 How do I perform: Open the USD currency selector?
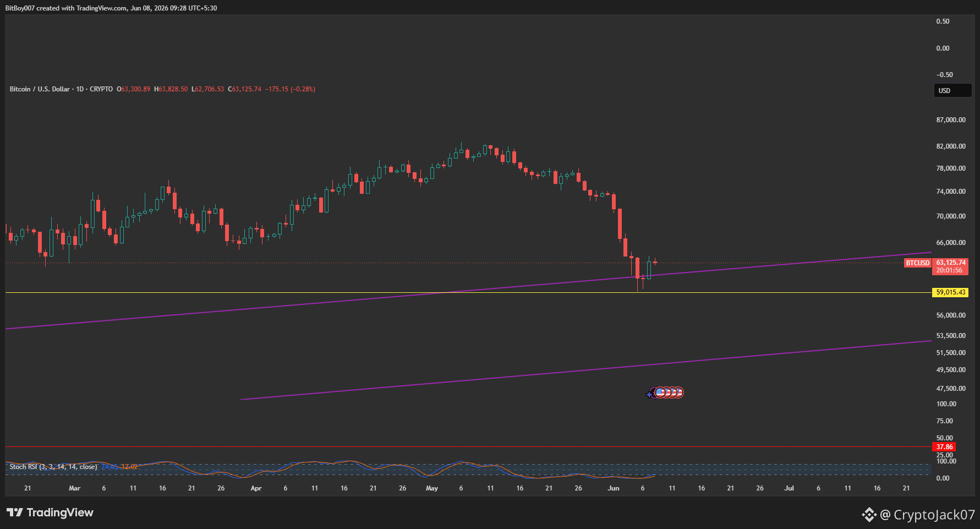click(952, 91)
